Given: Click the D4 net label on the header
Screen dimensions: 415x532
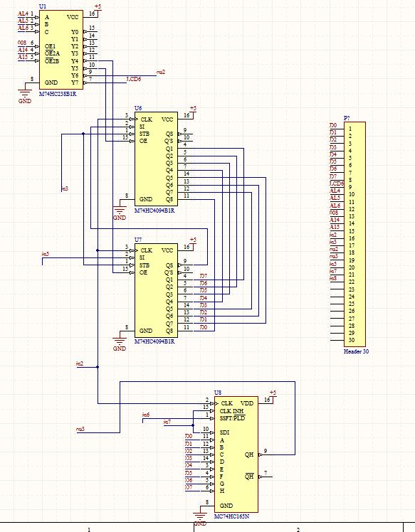Looking at the screenshot, I should [x=333, y=154].
